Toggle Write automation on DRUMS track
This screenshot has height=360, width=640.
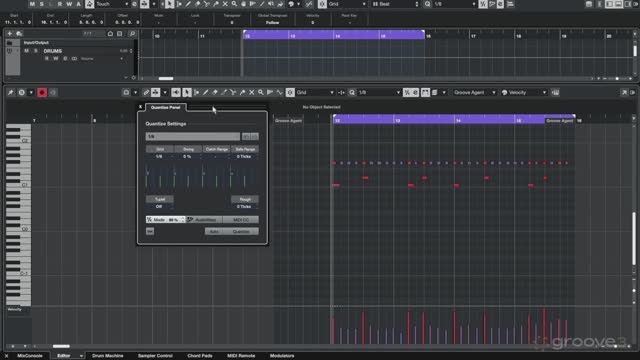click(x=56, y=59)
